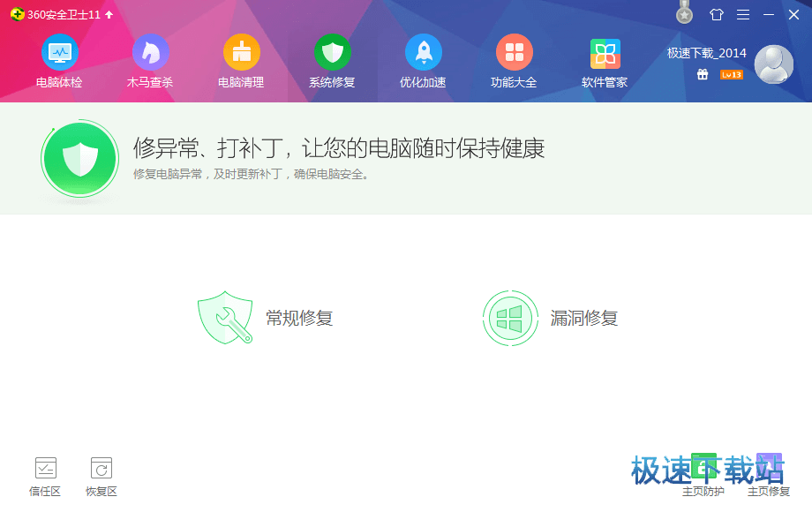The height and width of the screenshot is (512, 812).
Task: Open 软件管家 software manager icon
Action: click(605, 53)
